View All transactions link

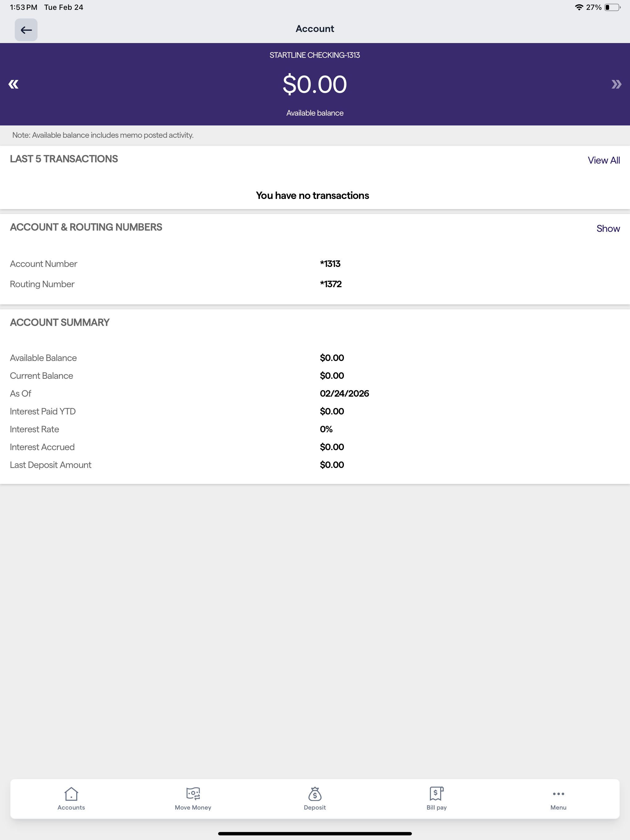(x=604, y=160)
